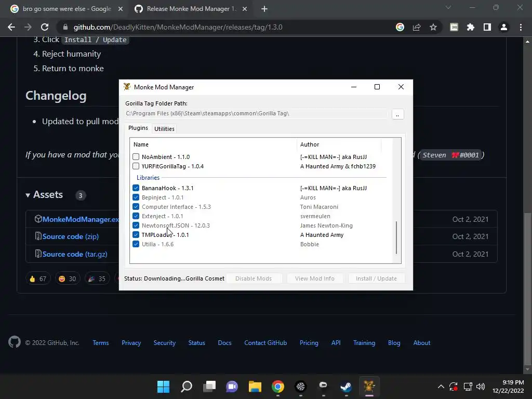
Task: Go back using the browser back arrow
Action: [x=11, y=27]
